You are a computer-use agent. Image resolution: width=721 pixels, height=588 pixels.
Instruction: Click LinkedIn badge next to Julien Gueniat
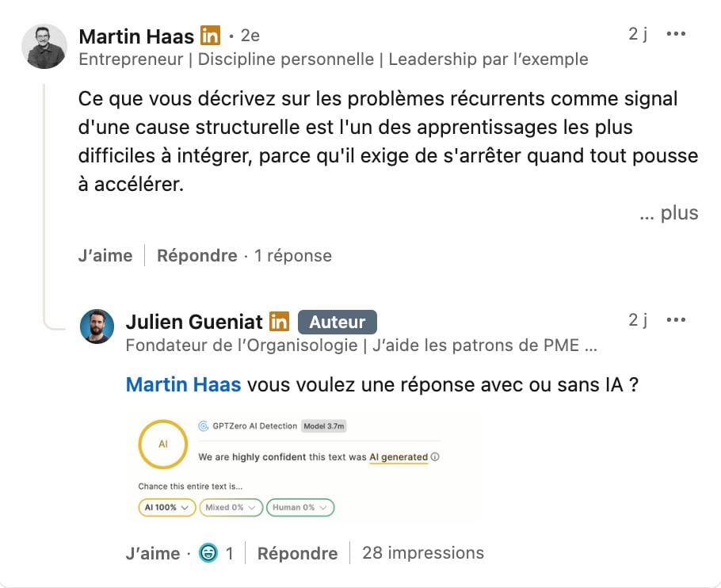(280, 322)
